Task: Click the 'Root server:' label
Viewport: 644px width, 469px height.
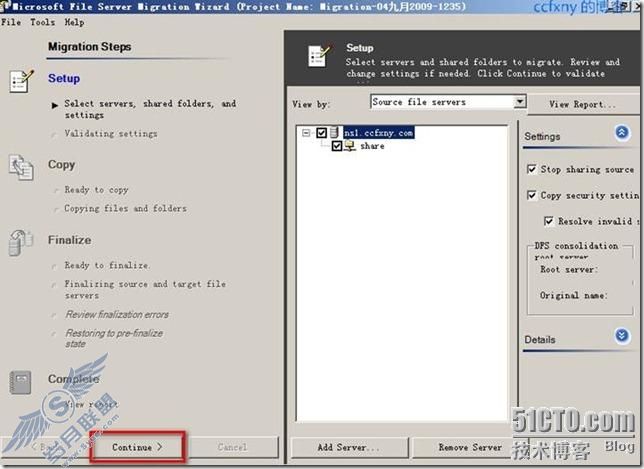Action: click(569, 269)
